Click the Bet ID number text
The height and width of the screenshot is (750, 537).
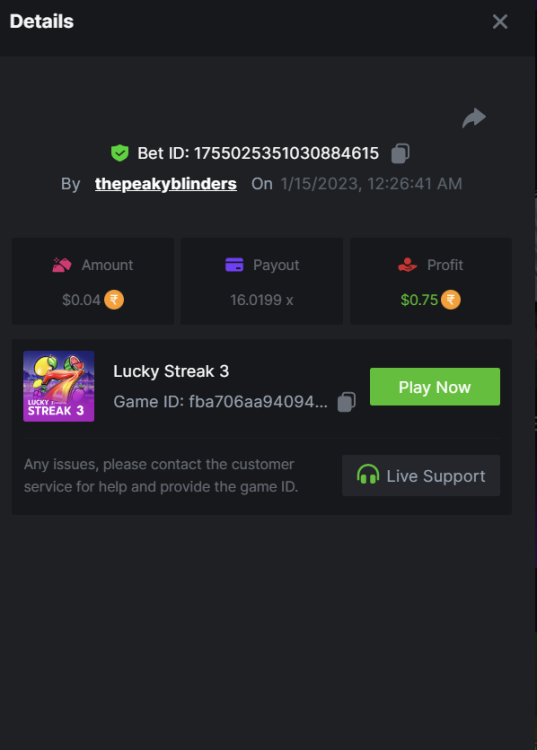286,154
